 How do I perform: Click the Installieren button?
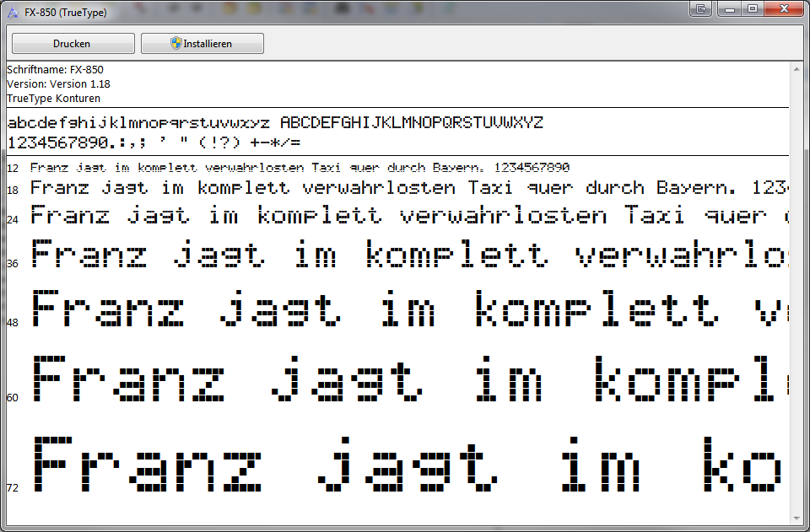tap(202, 43)
